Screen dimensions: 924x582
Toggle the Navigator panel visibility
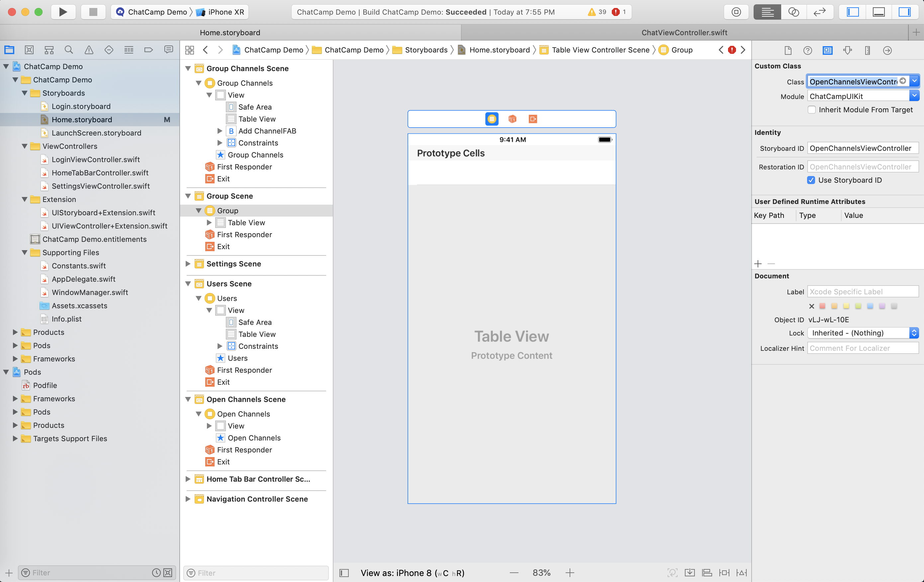pos(853,12)
